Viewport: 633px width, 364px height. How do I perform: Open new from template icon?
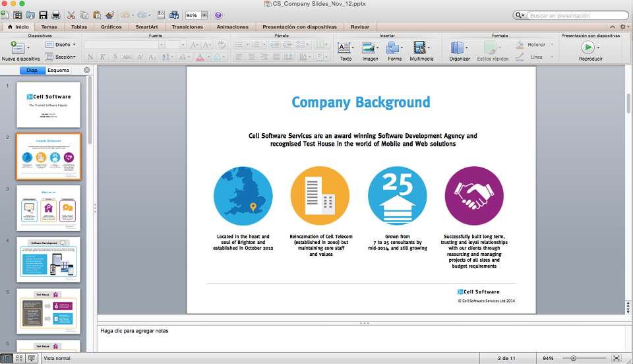coord(17,15)
